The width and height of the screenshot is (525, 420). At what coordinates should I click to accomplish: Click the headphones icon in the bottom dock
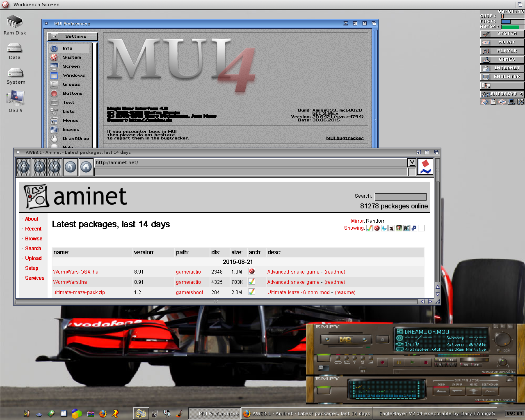click(155, 413)
